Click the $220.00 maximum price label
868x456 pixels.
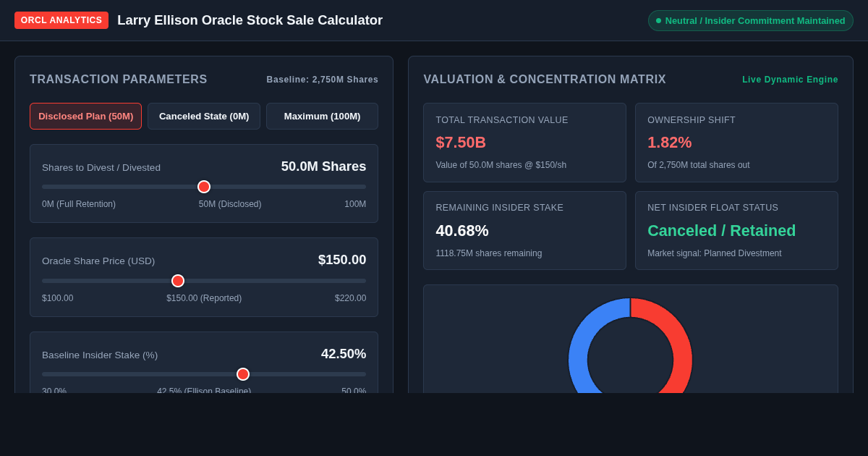(351, 298)
